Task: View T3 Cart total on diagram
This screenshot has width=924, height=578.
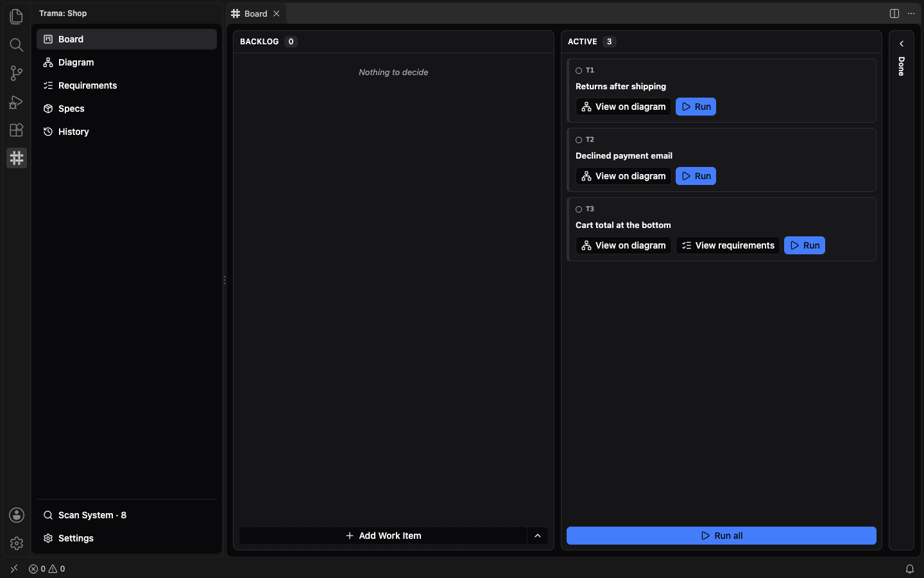Action: pos(624,245)
